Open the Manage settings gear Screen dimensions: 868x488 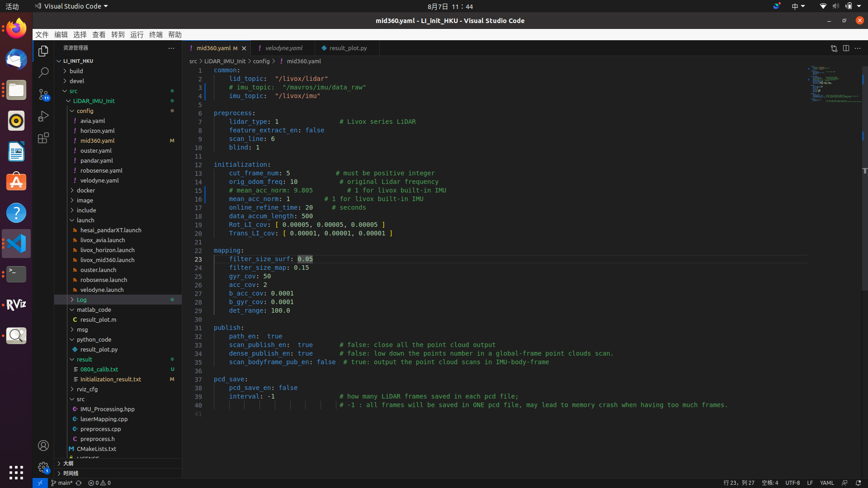pos(43,467)
